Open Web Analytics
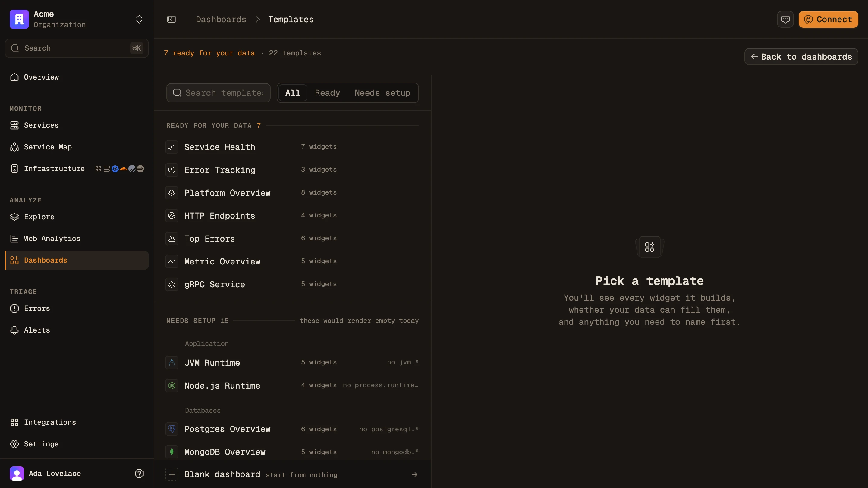Viewport: 868px width, 488px height. (77, 239)
